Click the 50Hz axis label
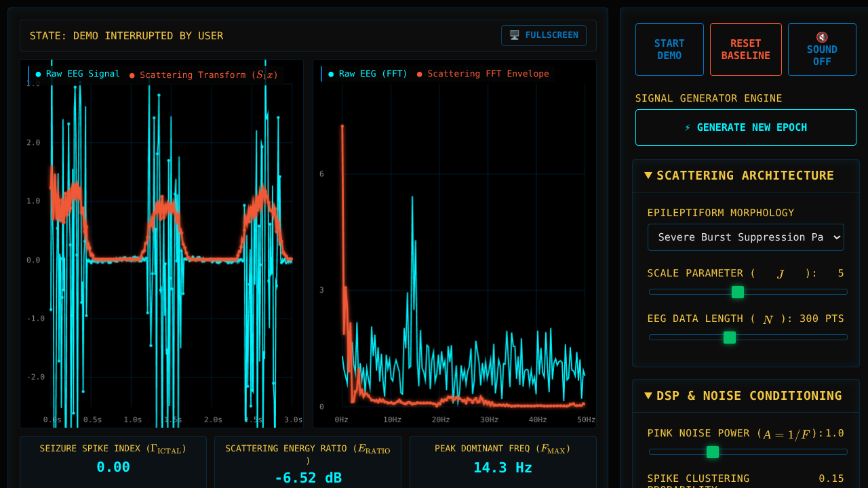This screenshot has width=868, height=488. click(586, 420)
